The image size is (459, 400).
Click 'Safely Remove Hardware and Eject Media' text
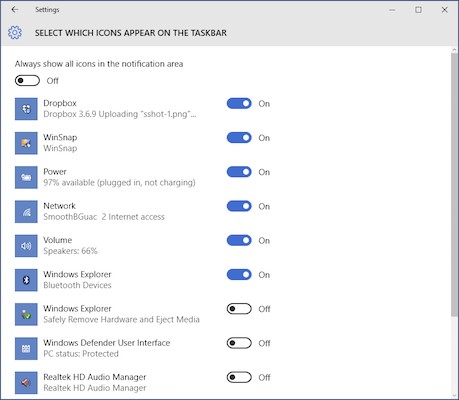click(x=121, y=320)
